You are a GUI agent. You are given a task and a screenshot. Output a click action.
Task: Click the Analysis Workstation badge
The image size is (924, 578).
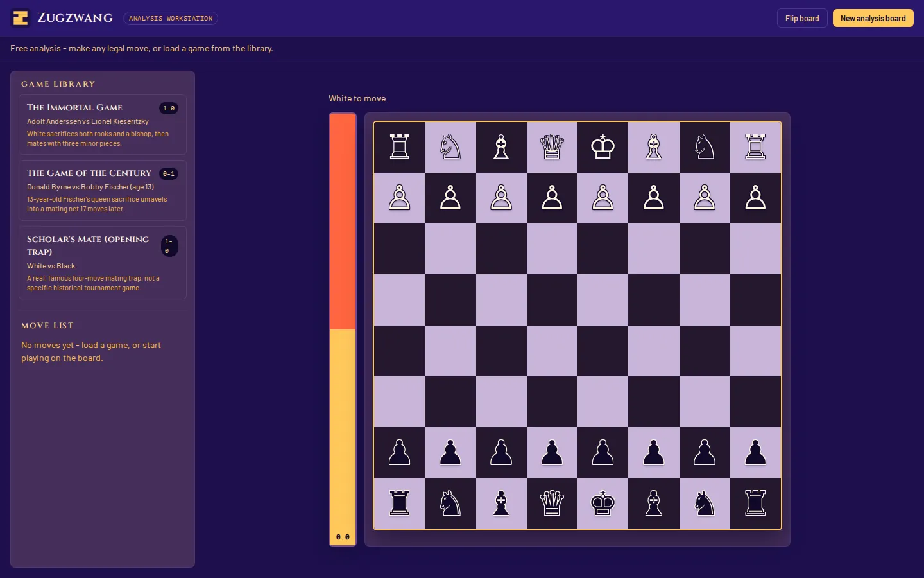[171, 19]
